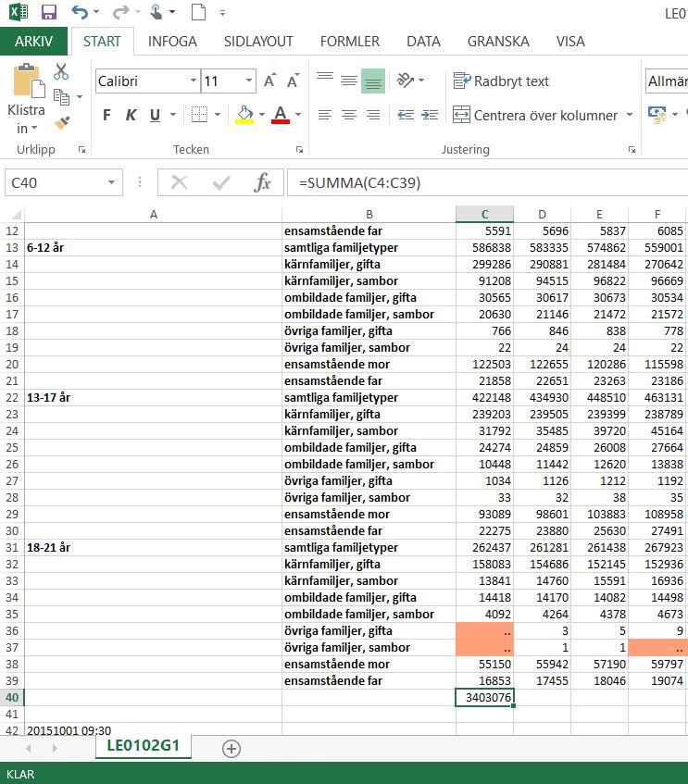This screenshot has height=784, width=688.
Task: Toggle italic formatting K
Action: (x=131, y=115)
